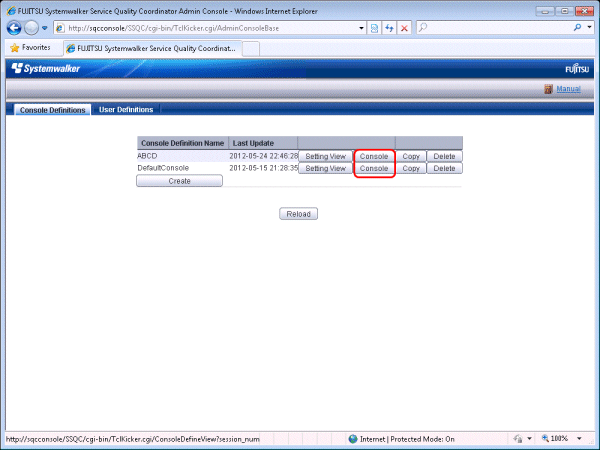The image size is (600, 450).
Task: Expand the address bar history dropdown
Action: (361, 28)
